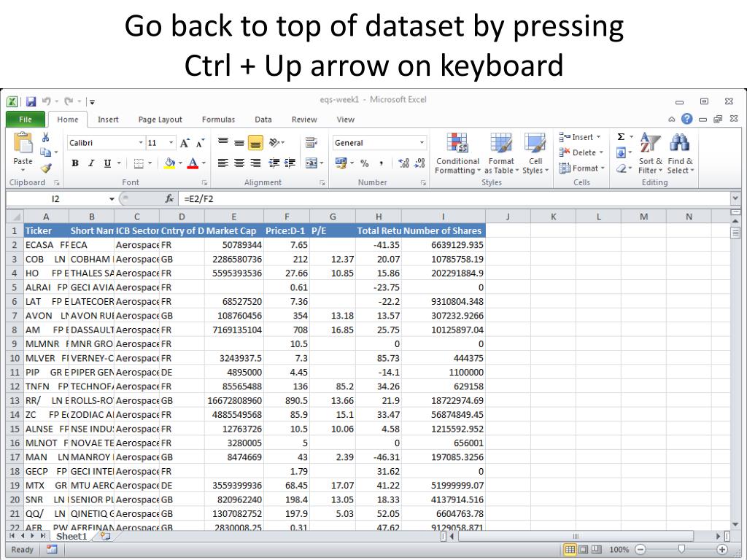Click the Insert Worksheet tab icon

point(105,536)
